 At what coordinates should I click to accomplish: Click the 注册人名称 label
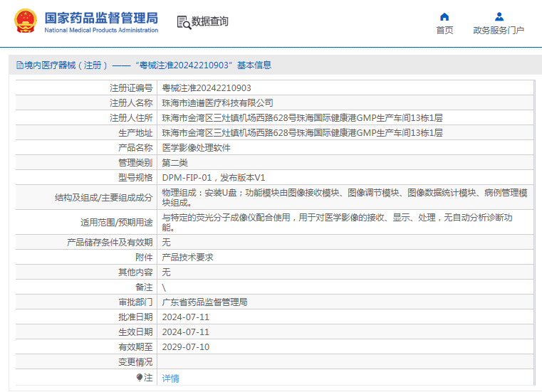[131, 103]
